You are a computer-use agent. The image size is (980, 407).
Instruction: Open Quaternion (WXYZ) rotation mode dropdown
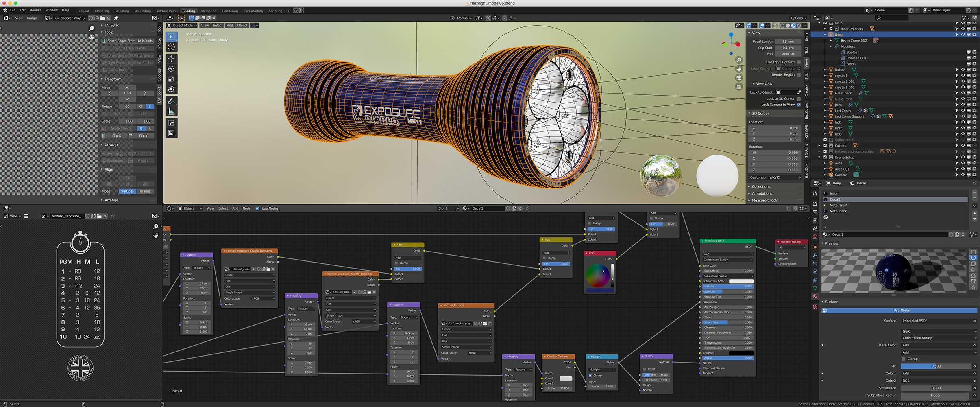tap(775, 177)
